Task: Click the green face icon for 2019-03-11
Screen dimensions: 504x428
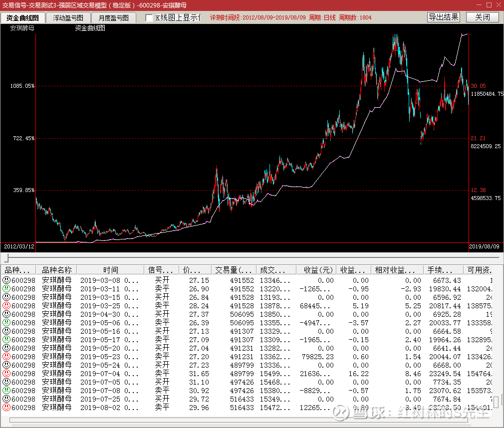Action: tap(6, 289)
